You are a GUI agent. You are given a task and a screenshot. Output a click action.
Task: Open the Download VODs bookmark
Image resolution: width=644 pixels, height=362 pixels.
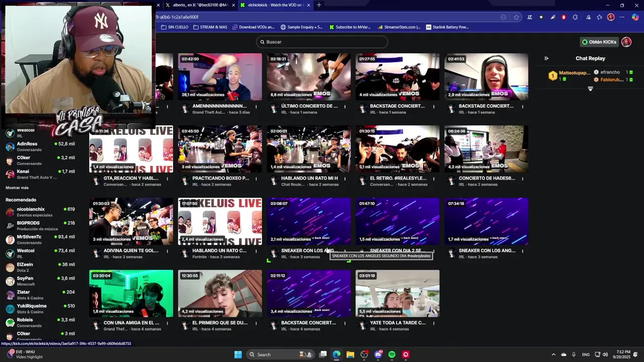254,27
